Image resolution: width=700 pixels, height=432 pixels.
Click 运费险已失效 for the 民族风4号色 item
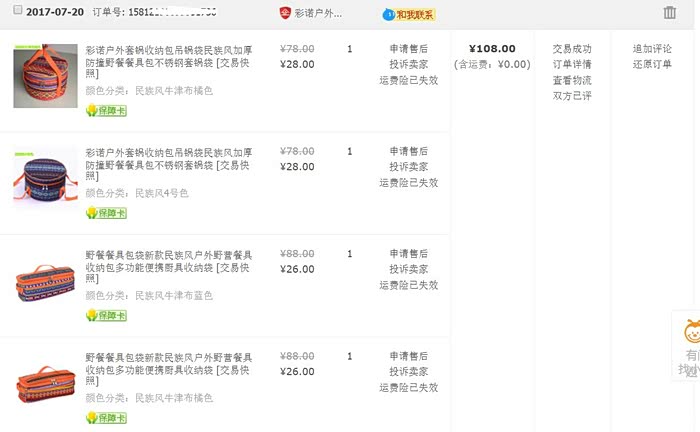point(408,183)
